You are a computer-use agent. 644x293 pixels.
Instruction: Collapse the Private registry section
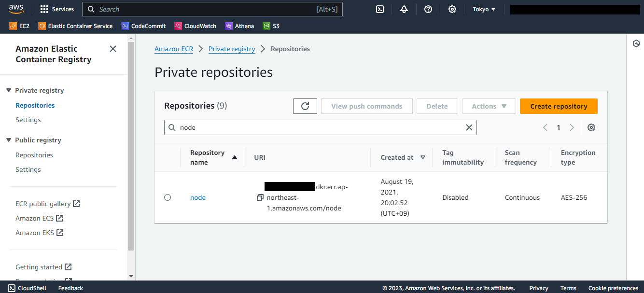coord(9,90)
